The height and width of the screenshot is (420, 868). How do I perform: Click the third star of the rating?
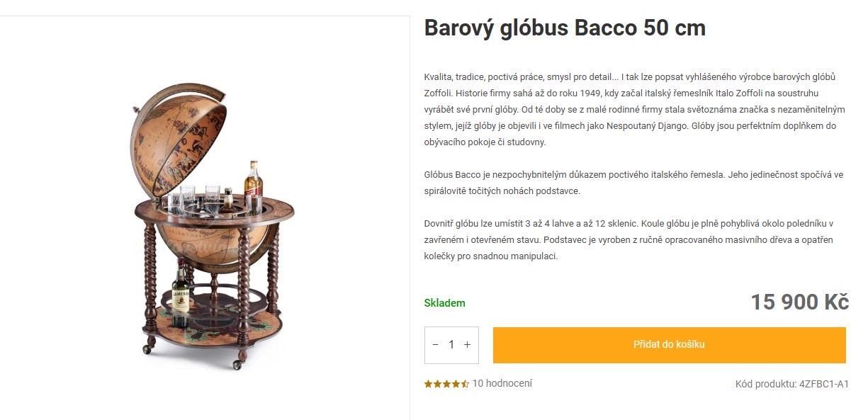(x=446, y=384)
